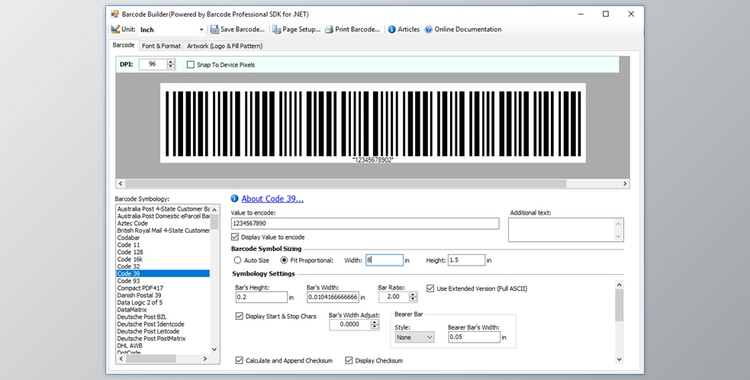The image size is (750, 380).
Task: Click preview scrollbar right arrow
Action: click(625, 184)
